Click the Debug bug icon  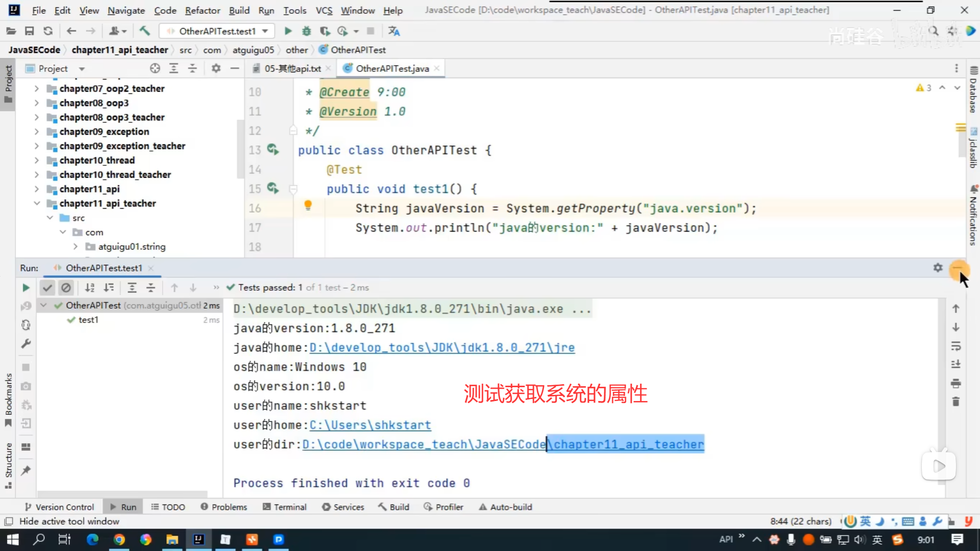click(x=306, y=31)
